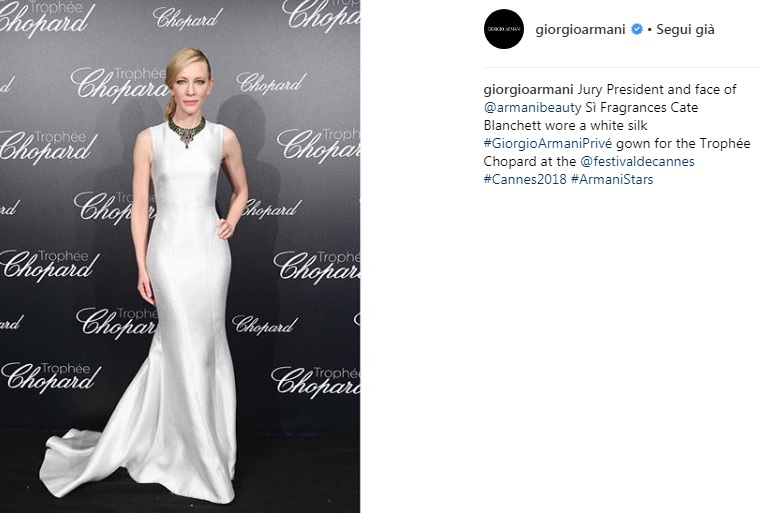Click the "Segui già" following button
Image resolution: width=759 pixels, height=513 pixels.
[685, 30]
